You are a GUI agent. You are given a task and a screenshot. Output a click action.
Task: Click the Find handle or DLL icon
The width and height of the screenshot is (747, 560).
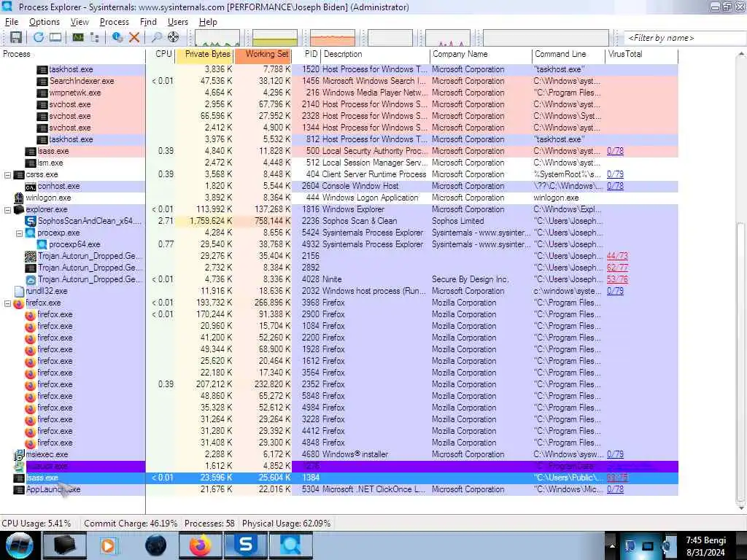[x=156, y=37]
